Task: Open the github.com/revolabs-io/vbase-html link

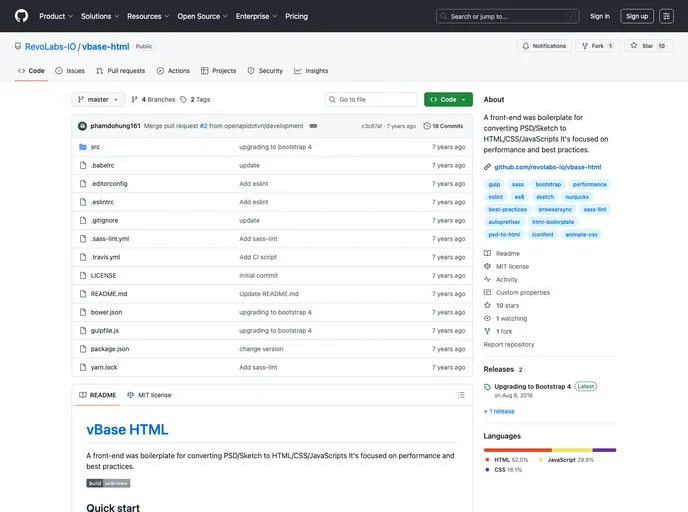Action: (x=548, y=167)
